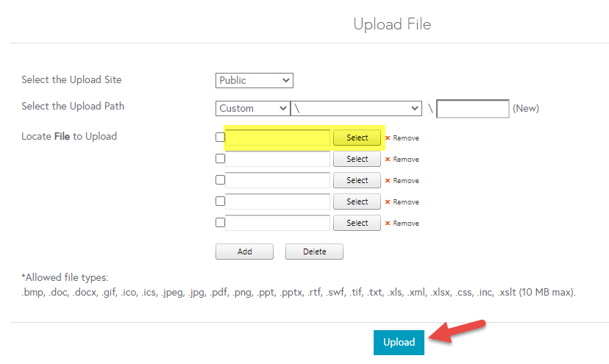
Task: Enable the checkbox on the fifth file row
Action: tap(220, 223)
